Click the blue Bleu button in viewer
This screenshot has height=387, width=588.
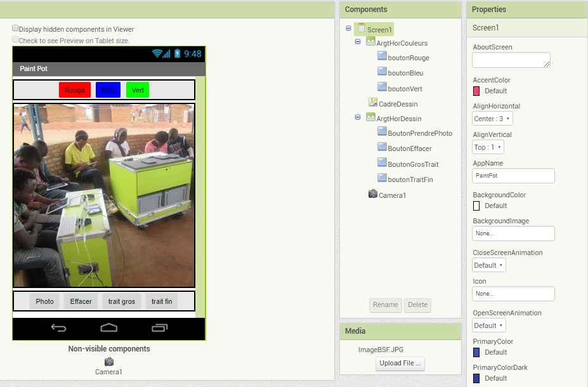click(x=108, y=90)
